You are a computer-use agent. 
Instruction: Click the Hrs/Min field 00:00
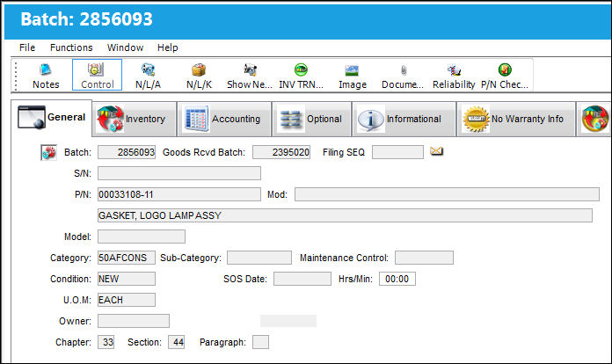397,279
